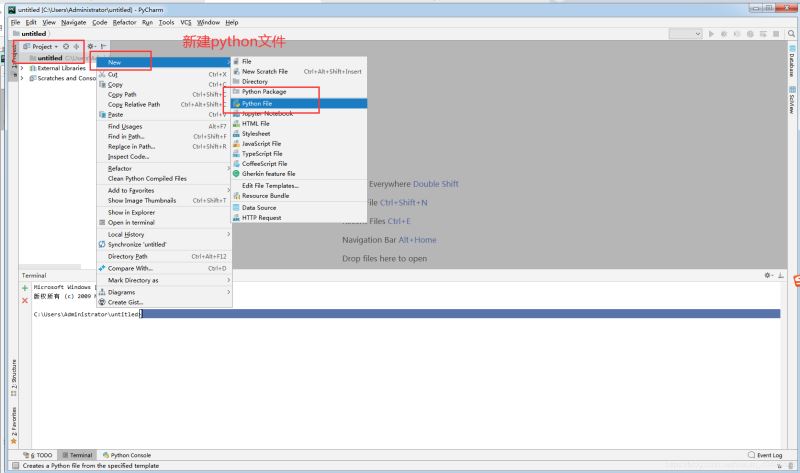Choose Copy Path in the context menu

164,94
